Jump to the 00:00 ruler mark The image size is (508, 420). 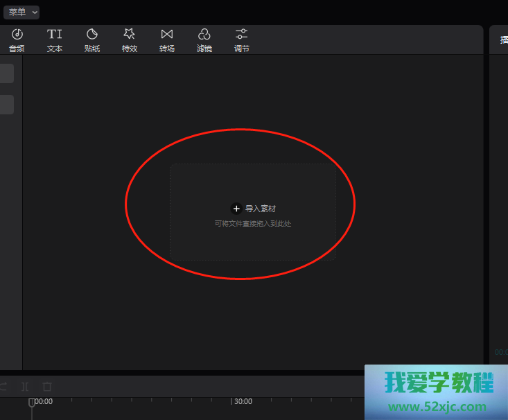coord(44,401)
